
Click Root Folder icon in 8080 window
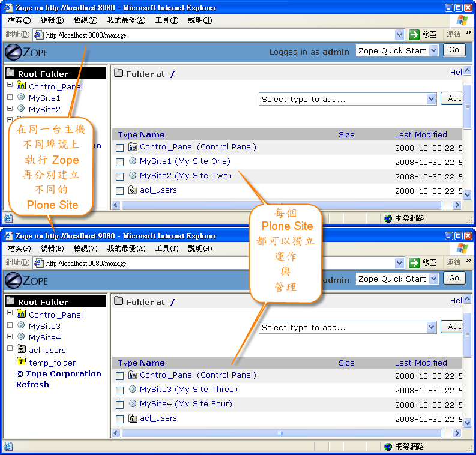pyautogui.click(x=10, y=73)
